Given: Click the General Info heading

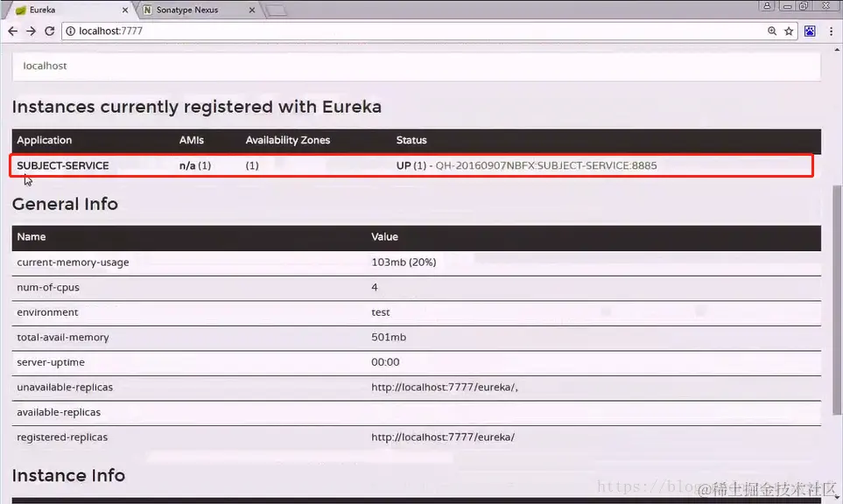Looking at the screenshot, I should point(65,204).
